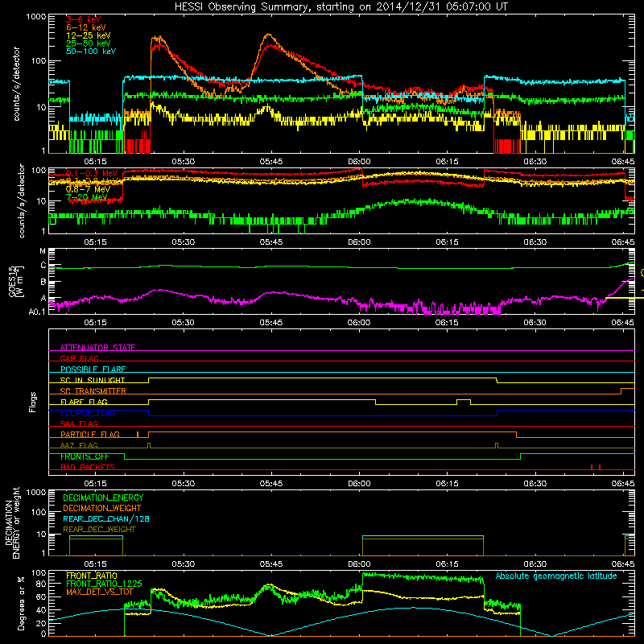Click the HESSI Observing Summary title text
The width and height of the screenshot is (644, 644).
click(341, 7)
